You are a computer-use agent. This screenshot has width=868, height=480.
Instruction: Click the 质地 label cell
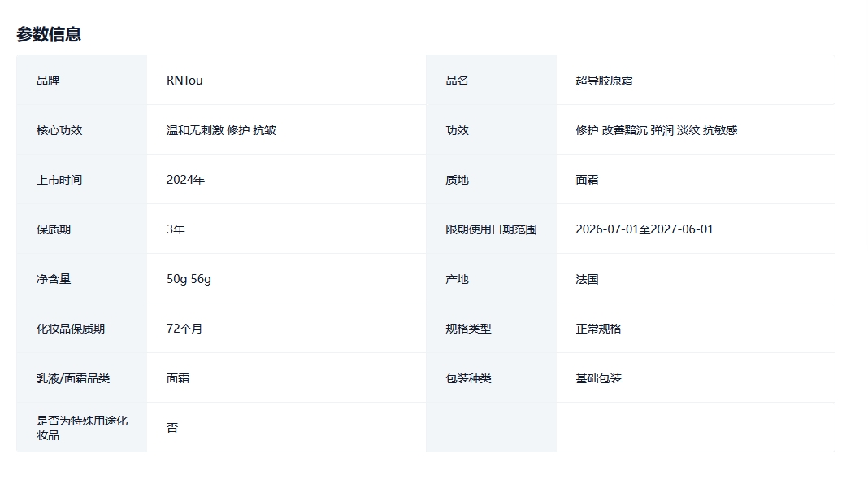click(457, 180)
